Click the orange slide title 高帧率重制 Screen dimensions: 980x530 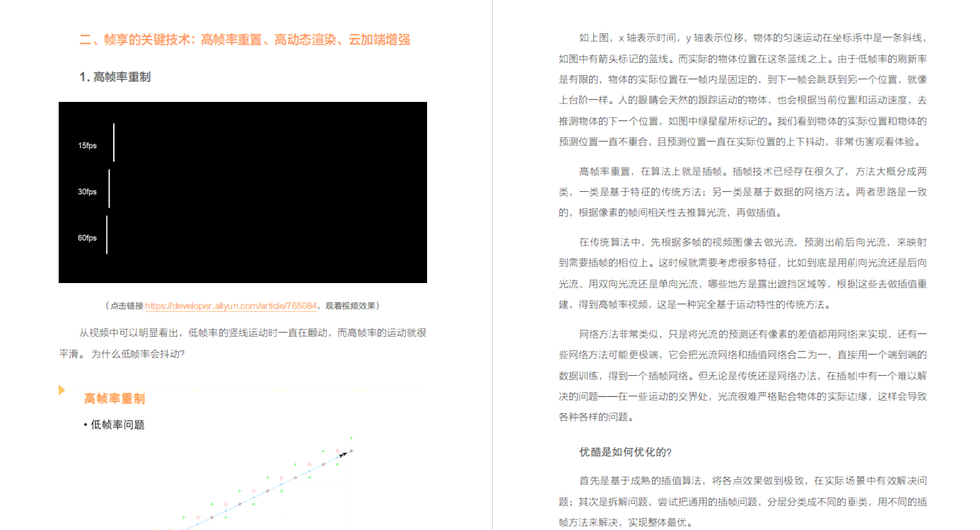115,398
